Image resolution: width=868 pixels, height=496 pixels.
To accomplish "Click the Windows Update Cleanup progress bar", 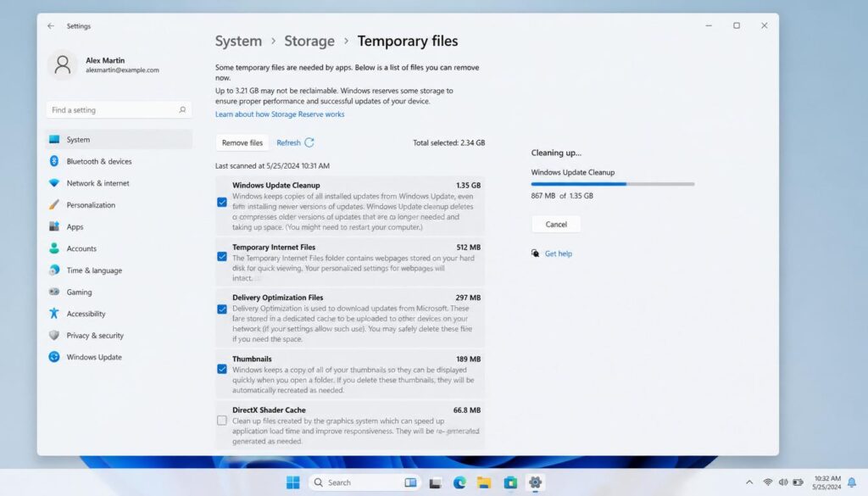I will pos(612,184).
